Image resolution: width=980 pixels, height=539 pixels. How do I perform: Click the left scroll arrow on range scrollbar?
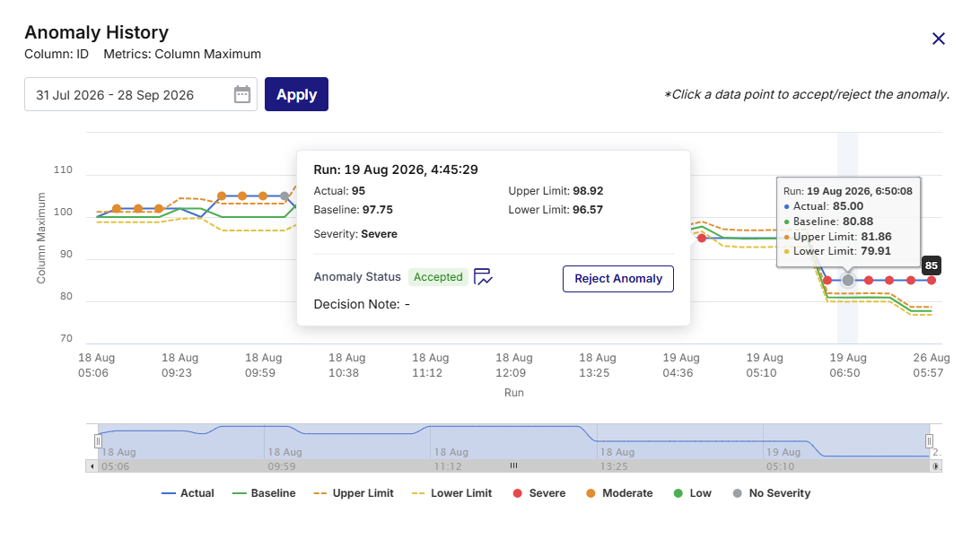92,466
